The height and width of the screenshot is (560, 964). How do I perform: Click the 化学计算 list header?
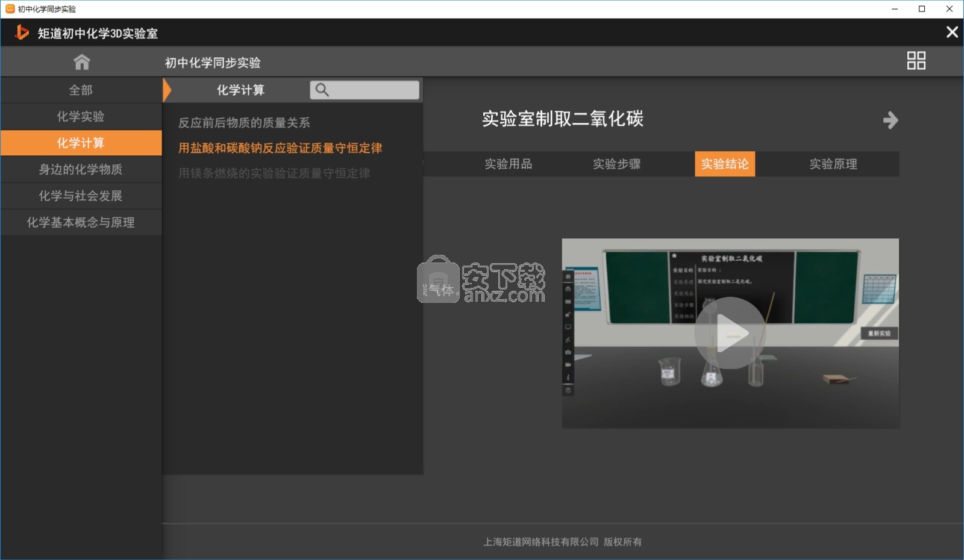click(x=240, y=90)
